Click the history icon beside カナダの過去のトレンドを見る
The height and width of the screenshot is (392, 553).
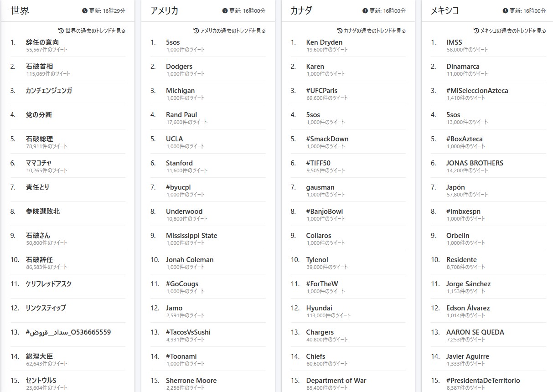point(340,31)
